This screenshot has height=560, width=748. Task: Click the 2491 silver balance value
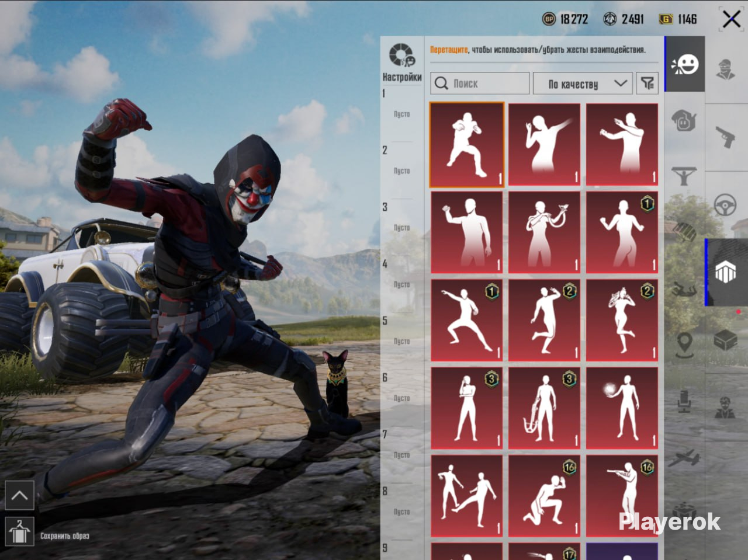[x=632, y=19]
